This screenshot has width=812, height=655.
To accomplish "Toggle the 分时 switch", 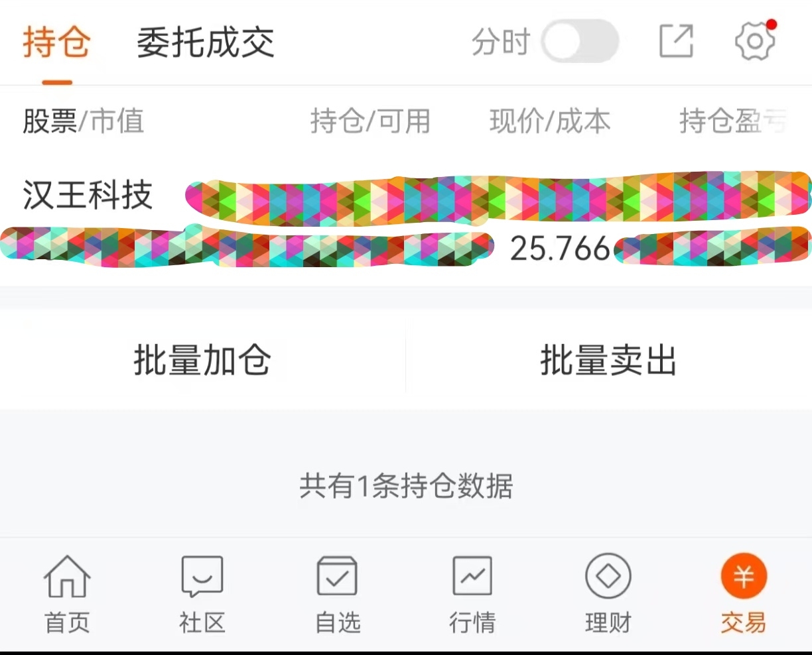I will (x=580, y=41).
